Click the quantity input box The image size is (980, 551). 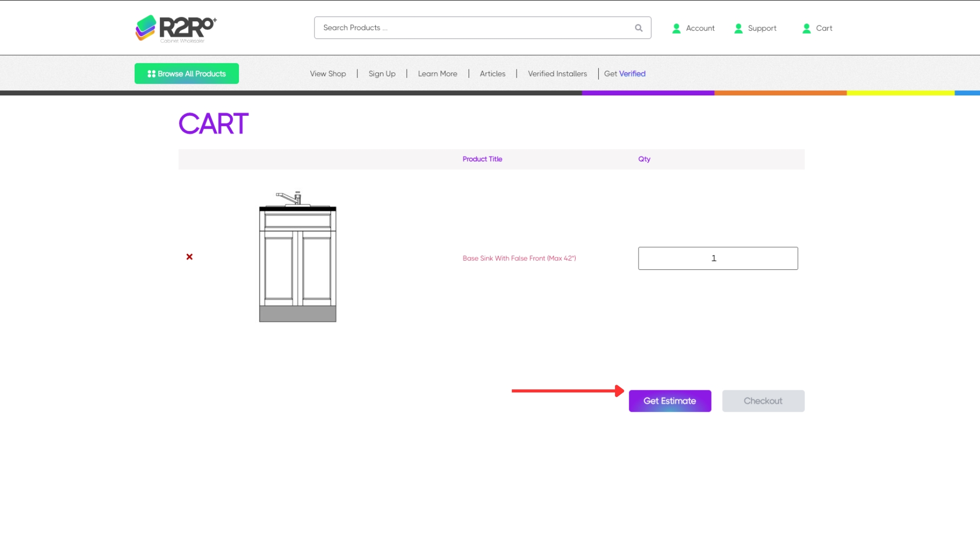click(718, 258)
